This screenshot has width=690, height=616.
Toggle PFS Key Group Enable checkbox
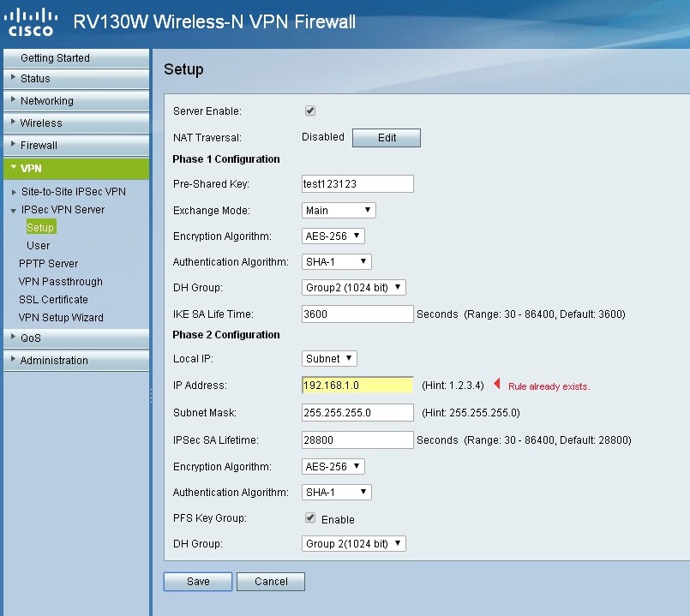pos(310,517)
